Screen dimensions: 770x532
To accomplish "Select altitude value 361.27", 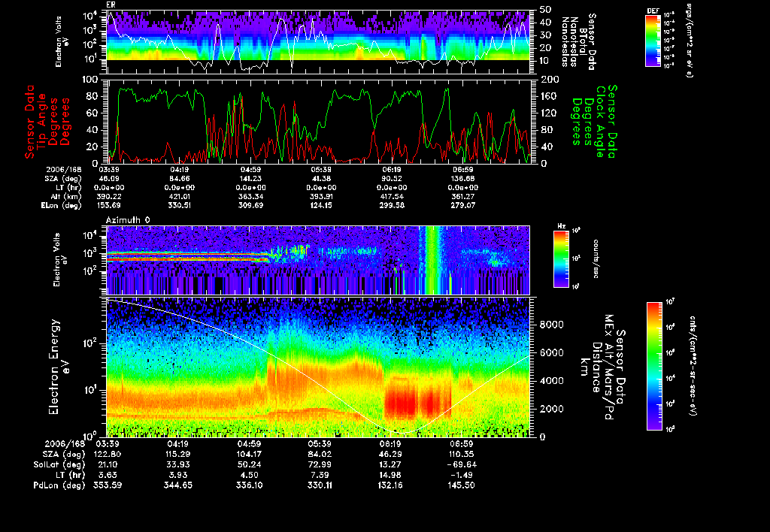I will pos(462,196).
